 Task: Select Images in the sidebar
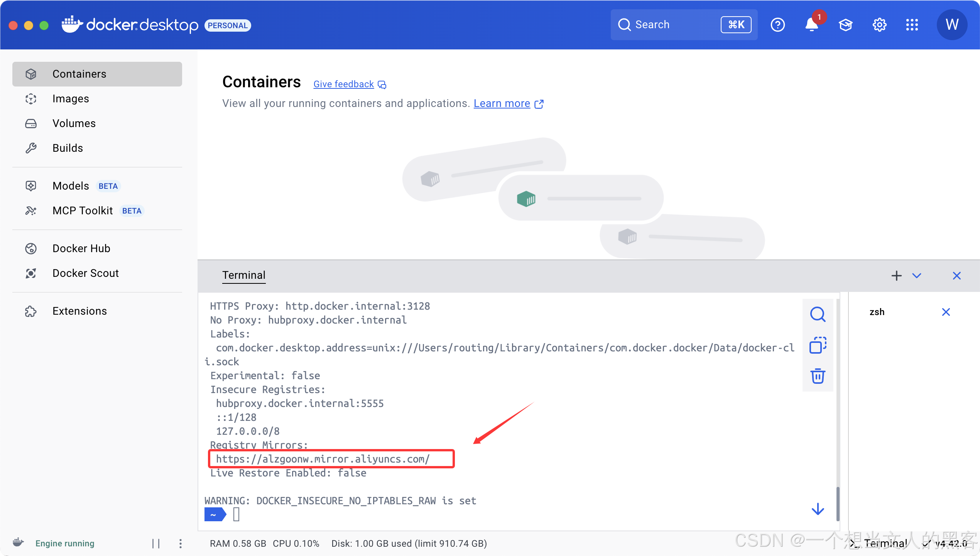[71, 98]
